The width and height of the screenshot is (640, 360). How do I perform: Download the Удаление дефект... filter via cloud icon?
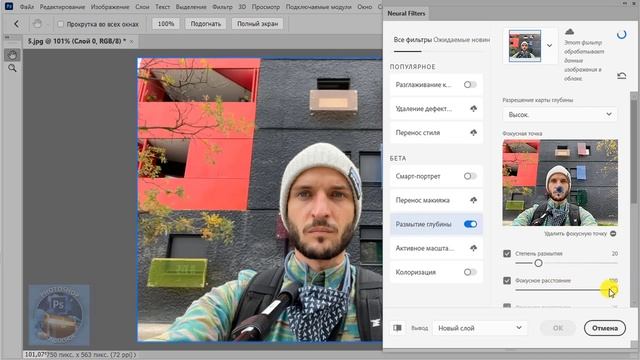click(x=473, y=109)
